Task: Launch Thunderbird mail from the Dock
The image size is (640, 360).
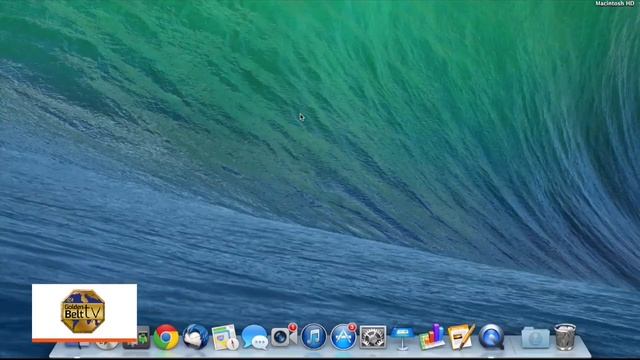Action: (196, 337)
